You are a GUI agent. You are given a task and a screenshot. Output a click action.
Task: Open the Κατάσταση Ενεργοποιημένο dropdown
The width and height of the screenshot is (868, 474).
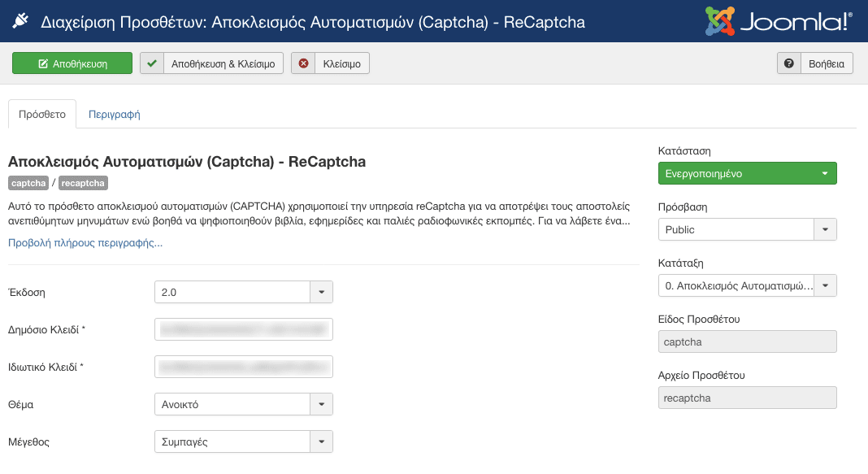click(748, 173)
